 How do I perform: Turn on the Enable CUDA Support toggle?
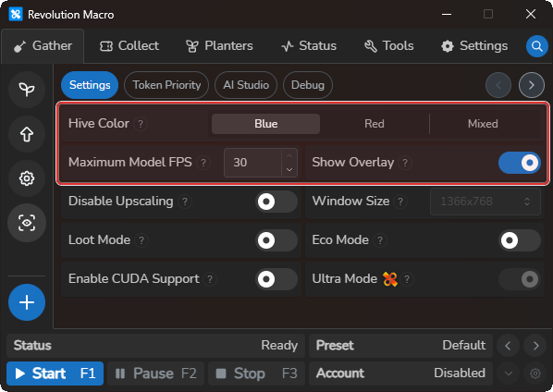point(276,279)
